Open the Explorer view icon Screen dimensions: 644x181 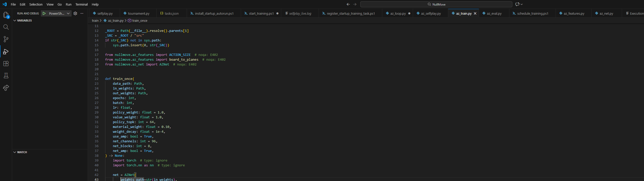pyautogui.click(x=6, y=15)
